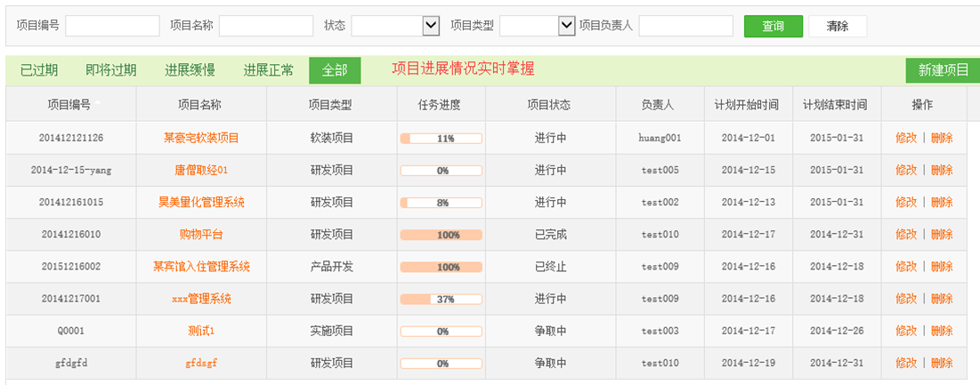Click the 清除 button
The image size is (980, 385).
(837, 26)
